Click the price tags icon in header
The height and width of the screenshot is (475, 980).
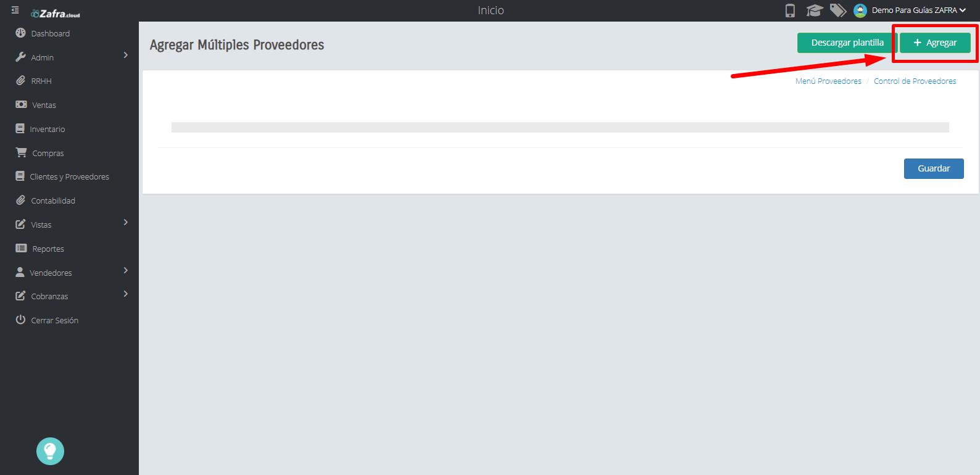[838, 10]
